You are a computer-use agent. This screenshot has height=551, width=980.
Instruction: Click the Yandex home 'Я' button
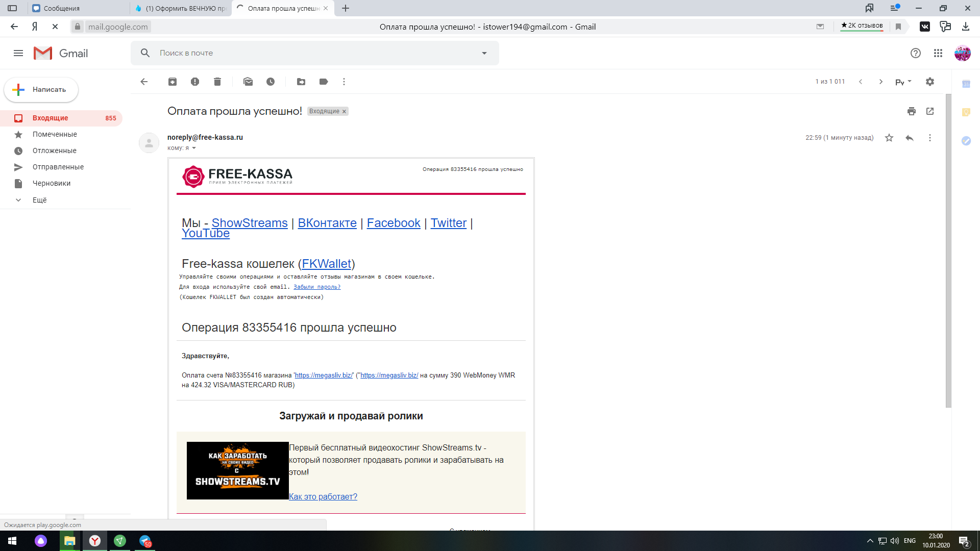coord(35,27)
